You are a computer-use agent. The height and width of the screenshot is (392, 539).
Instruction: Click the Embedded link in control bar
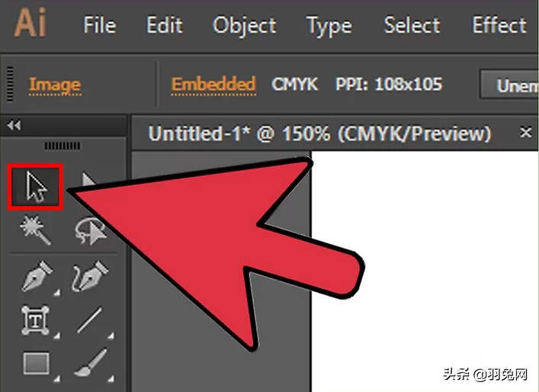tap(213, 84)
